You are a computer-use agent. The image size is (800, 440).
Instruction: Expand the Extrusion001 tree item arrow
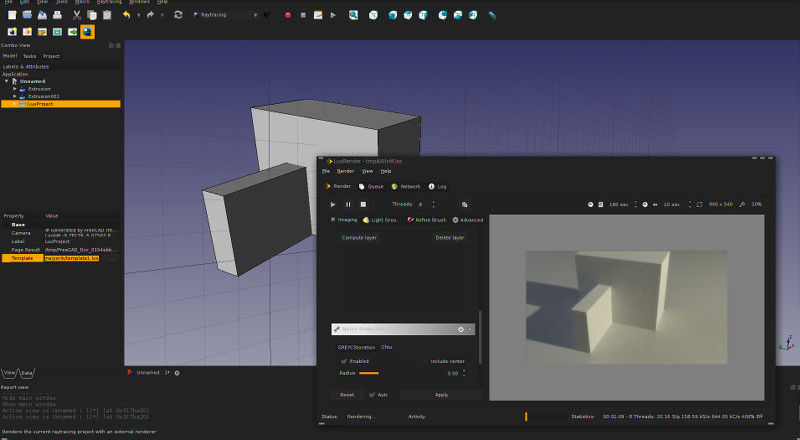14,96
